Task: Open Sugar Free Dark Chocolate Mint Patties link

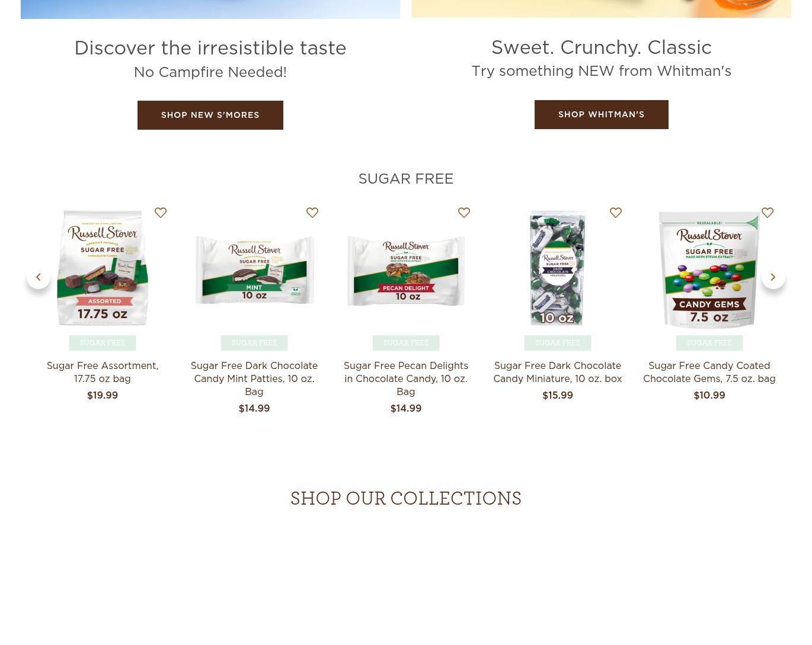Action: click(x=254, y=378)
